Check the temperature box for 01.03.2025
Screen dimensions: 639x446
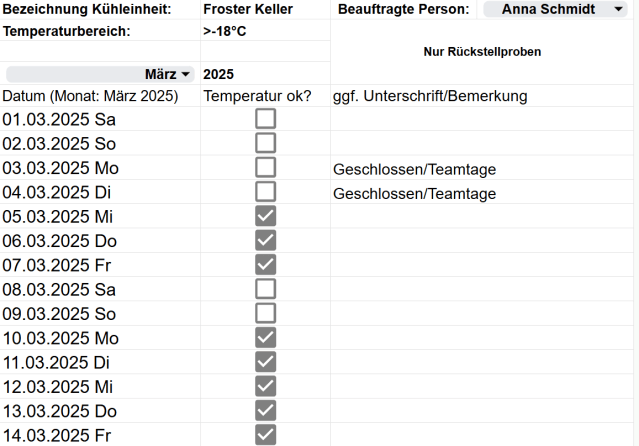(265, 119)
